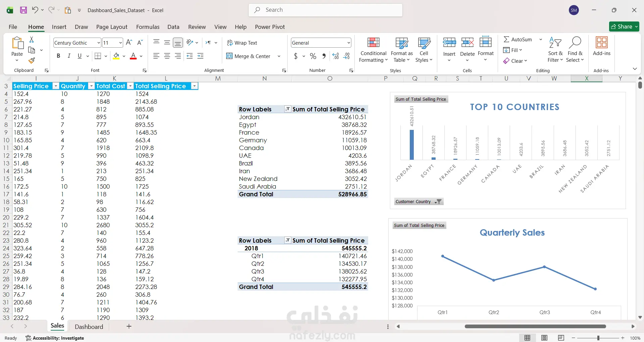Screen dimensions: 644x342
Task: Toggle align right for cell text
Action: click(x=178, y=56)
